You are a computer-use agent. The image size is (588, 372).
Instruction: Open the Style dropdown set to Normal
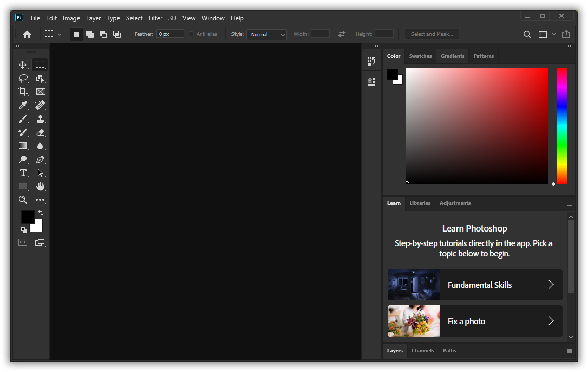pyautogui.click(x=267, y=34)
